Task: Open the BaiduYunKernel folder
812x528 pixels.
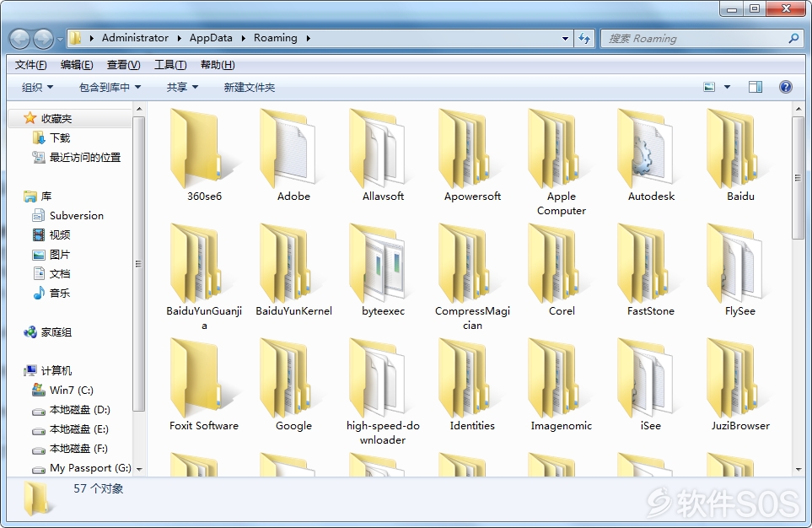Action: [x=293, y=270]
